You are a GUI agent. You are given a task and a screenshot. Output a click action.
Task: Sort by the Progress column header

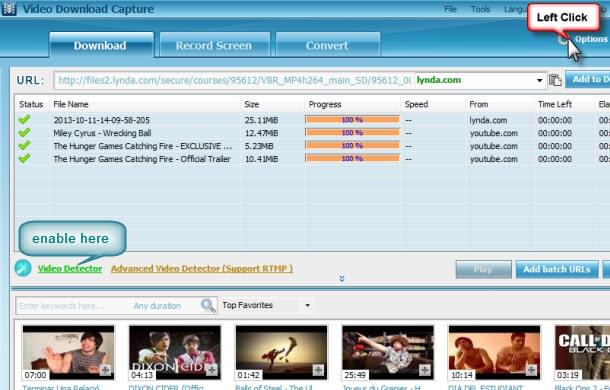325,104
